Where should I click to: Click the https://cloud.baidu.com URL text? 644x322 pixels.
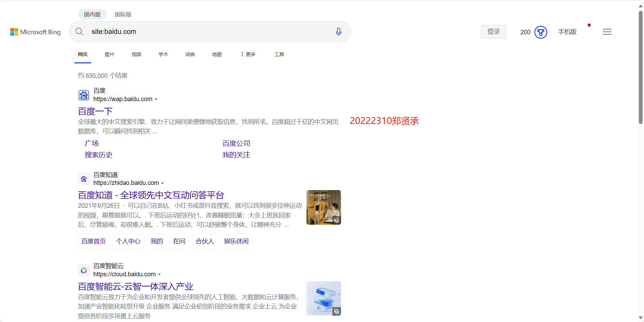pos(124,274)
